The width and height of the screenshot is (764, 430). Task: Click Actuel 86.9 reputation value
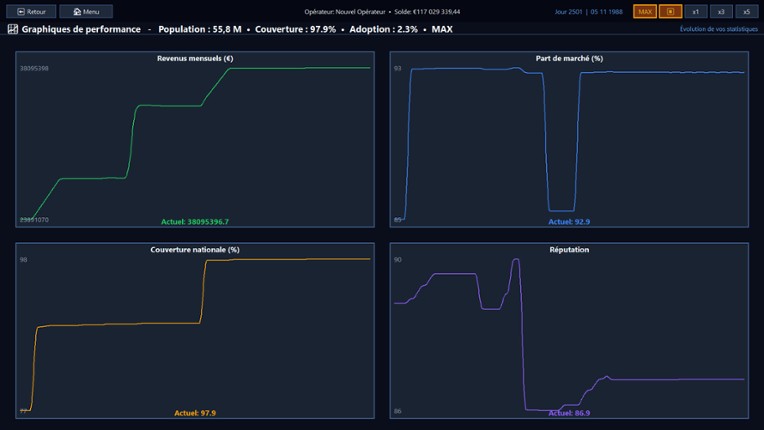[569, 412]
